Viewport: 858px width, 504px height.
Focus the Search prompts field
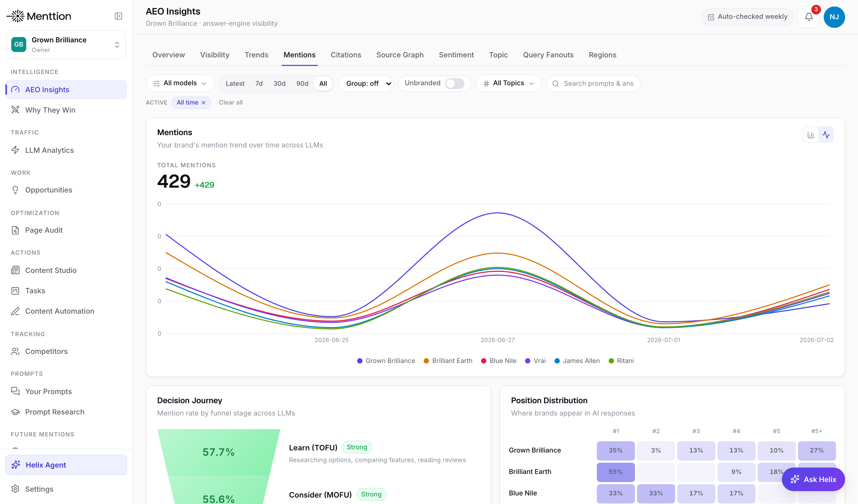(593, 83)
